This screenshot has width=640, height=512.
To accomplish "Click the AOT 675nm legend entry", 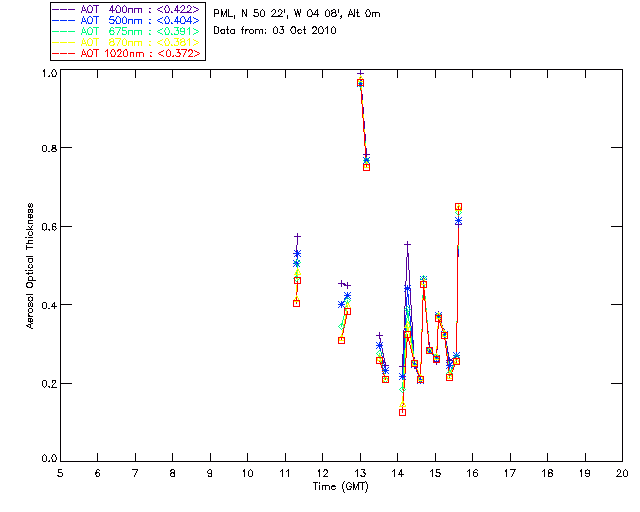I will [127, 31].
